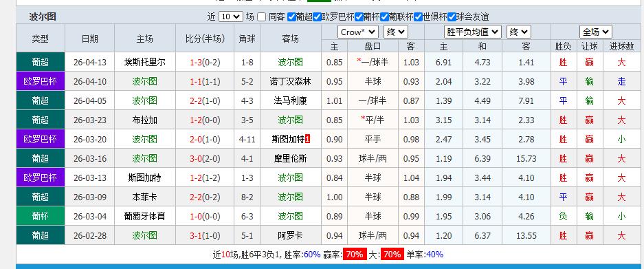644x269 pixels.
Task: Click the 6.91 home odds value
Action: [x=443, y=63]
